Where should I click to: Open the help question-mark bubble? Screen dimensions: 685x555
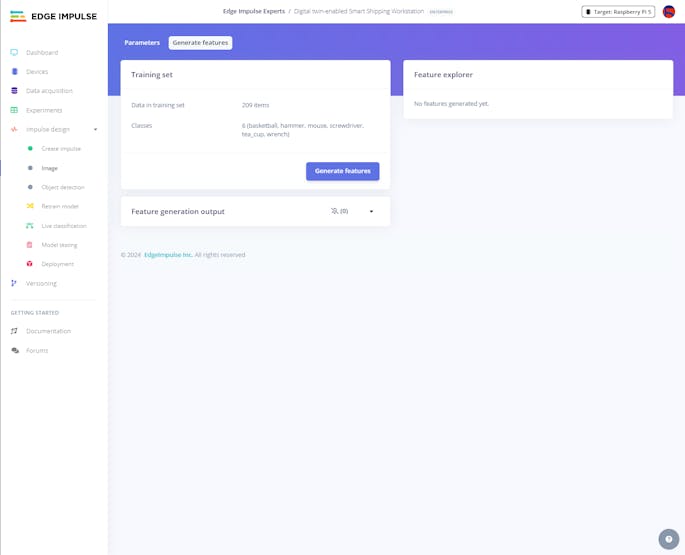[x=669, y=539]
